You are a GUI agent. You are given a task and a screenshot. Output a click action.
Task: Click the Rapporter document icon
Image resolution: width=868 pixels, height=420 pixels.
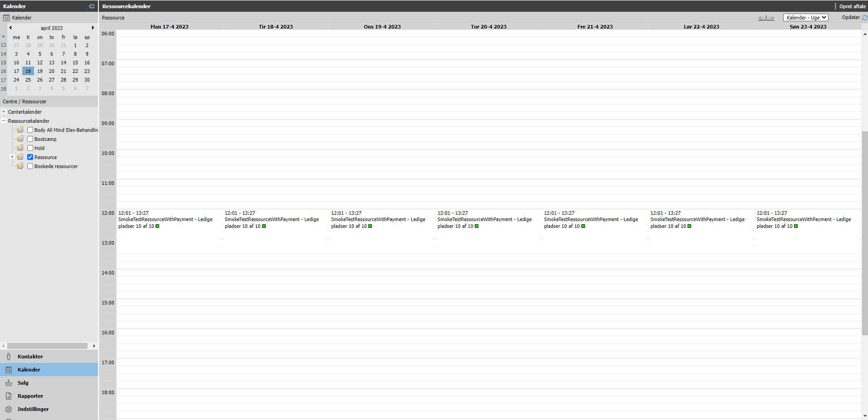coord(9,396)
